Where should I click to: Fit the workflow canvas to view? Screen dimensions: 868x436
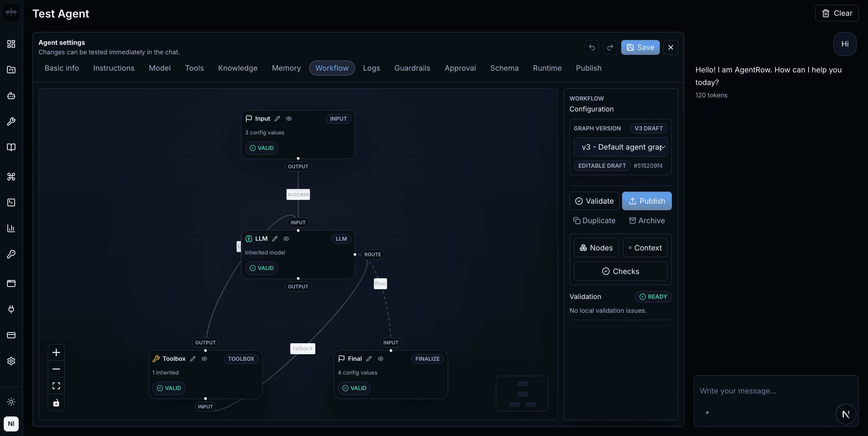[56, 386]
